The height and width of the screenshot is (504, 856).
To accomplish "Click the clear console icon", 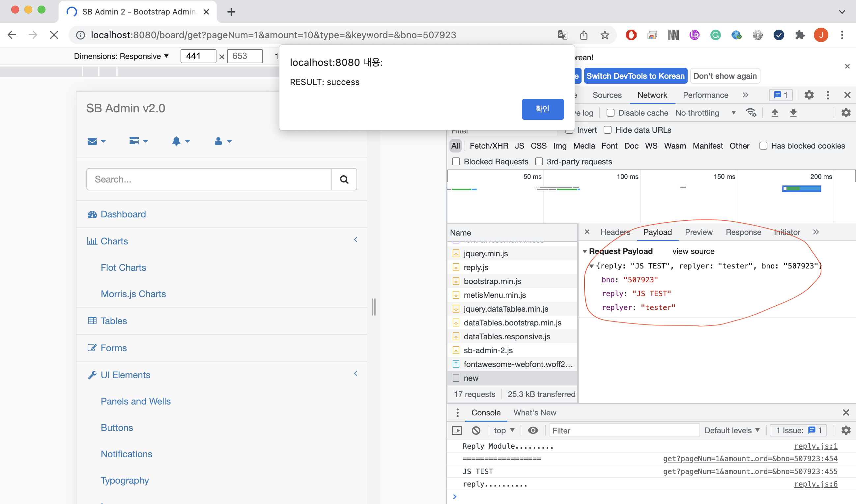I will tap(476, 430).
